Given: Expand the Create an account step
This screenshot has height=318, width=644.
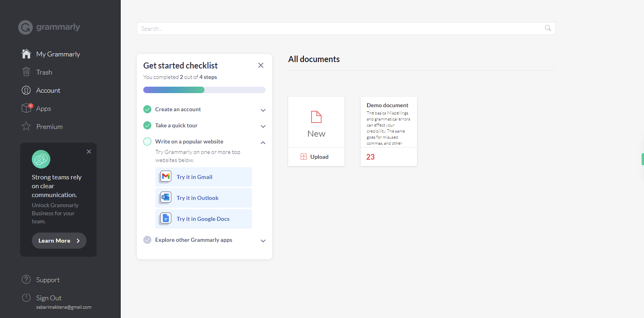Looking at the screenshot, I should coord(263,110).
